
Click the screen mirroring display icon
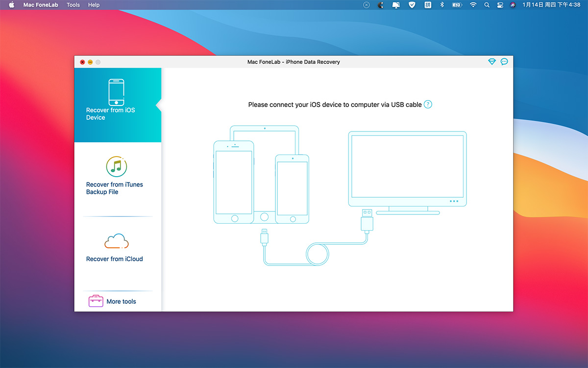point(396,5)
